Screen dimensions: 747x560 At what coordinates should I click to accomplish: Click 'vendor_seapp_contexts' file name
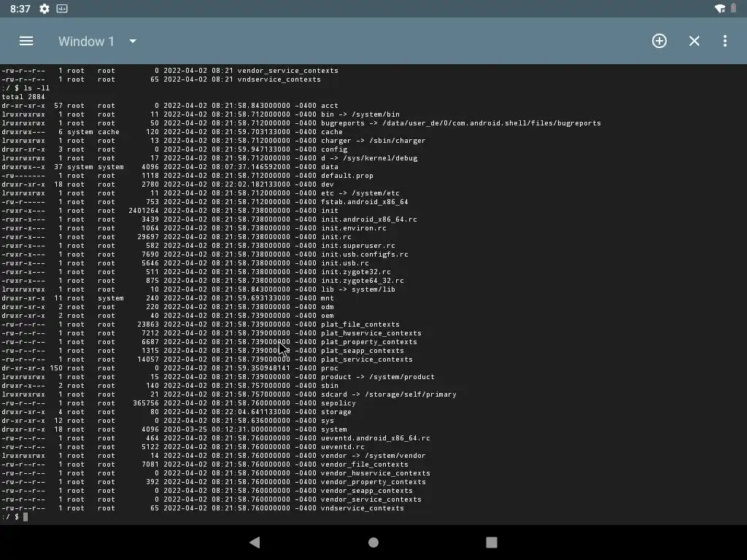(367, 491)
